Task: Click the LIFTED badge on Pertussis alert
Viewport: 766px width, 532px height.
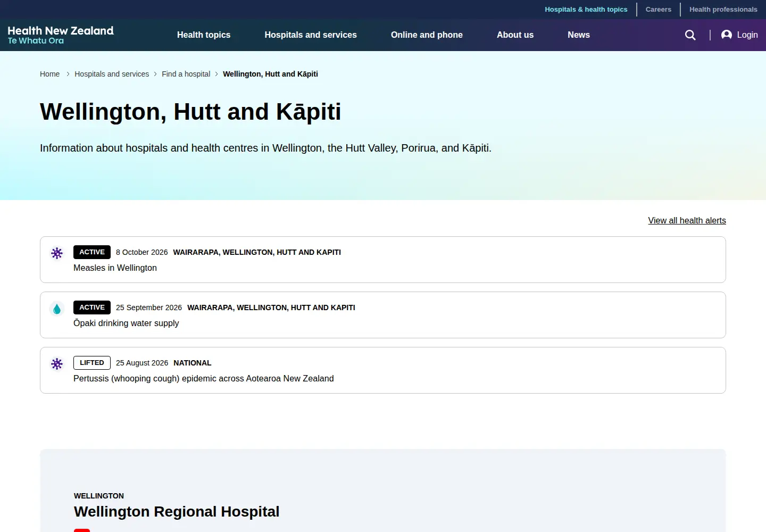Action: [x=92, y=363]
